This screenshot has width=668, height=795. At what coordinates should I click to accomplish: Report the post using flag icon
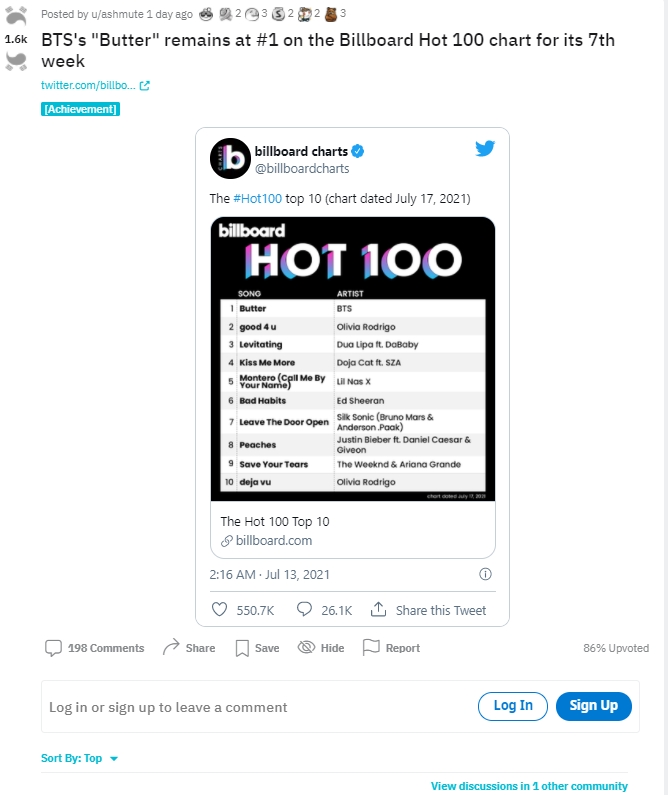[x=391, y=648]
